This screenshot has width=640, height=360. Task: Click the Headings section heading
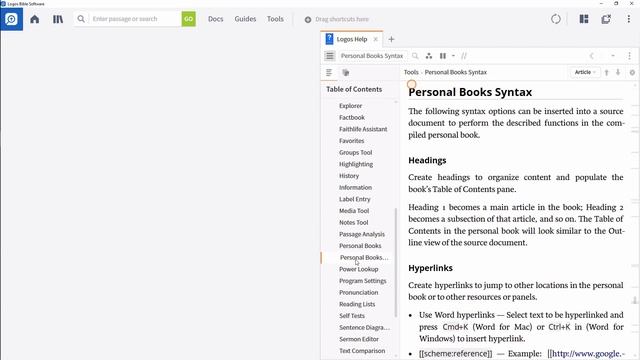tap(427, 160)
